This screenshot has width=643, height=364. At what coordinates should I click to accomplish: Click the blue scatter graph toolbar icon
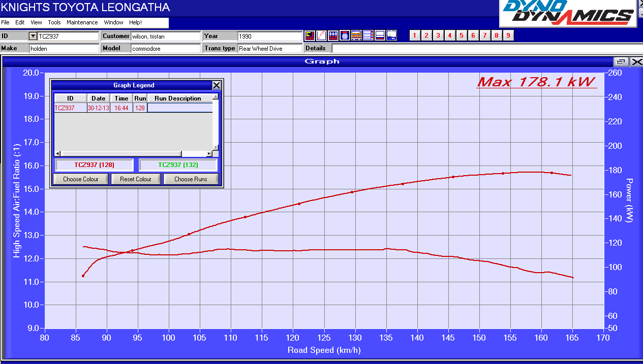tap(391, 36)
